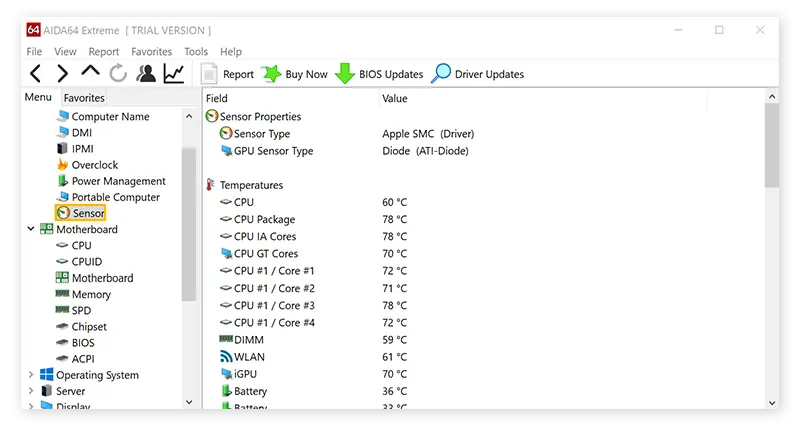Image resolution: width=800 pixels, height=427 pixels.
Task: Open the File menu
Action: click(34, 52)
